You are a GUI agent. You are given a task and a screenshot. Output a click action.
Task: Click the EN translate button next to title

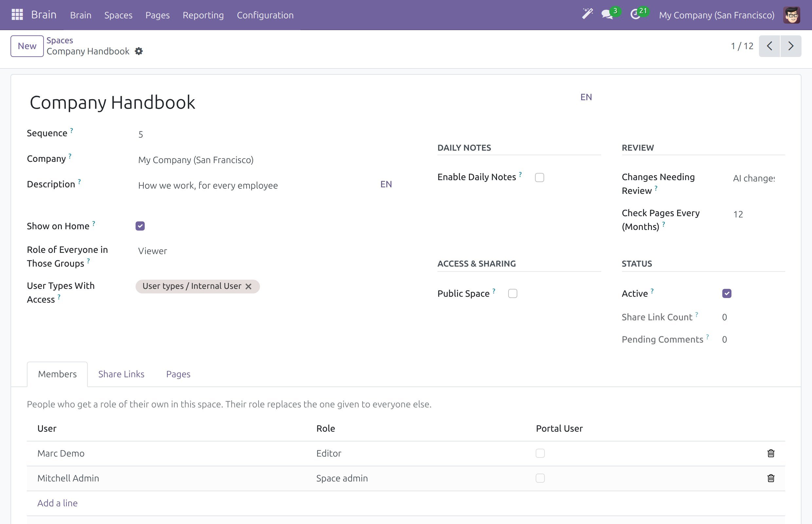586,97
